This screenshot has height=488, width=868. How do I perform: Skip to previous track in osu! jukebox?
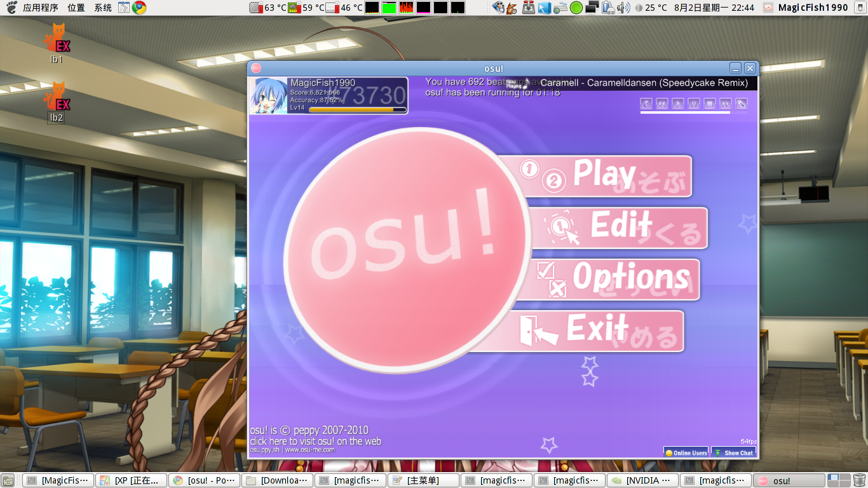662,104
